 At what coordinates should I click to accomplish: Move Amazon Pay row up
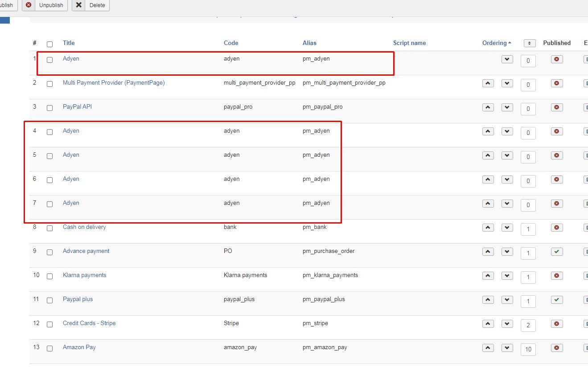[x=488, y=348]
